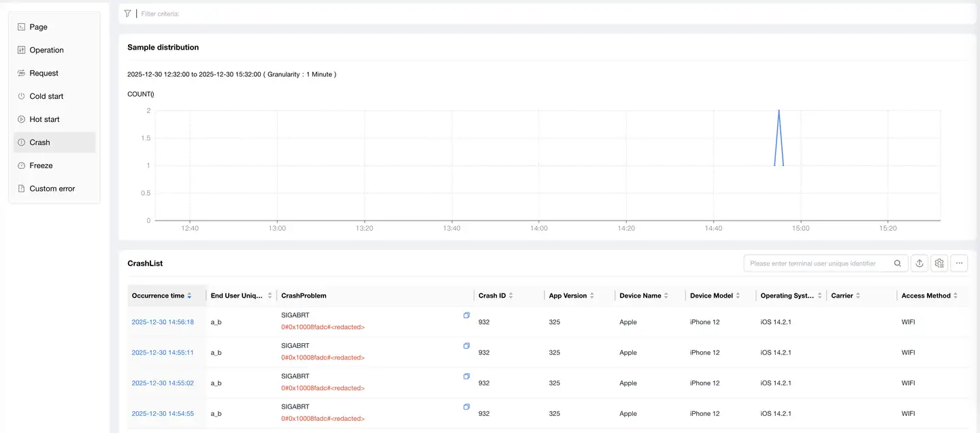Copy crash problem of the 14:54:55 row
This screenshot has width=980, height=433.
click(466, 407)
